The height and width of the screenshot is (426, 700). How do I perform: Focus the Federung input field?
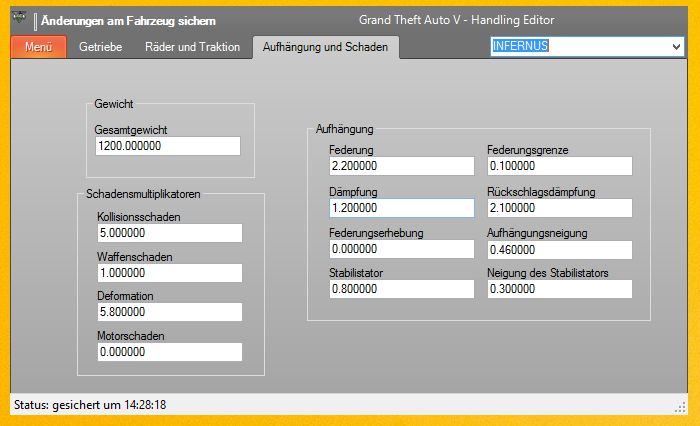(400, 167)
